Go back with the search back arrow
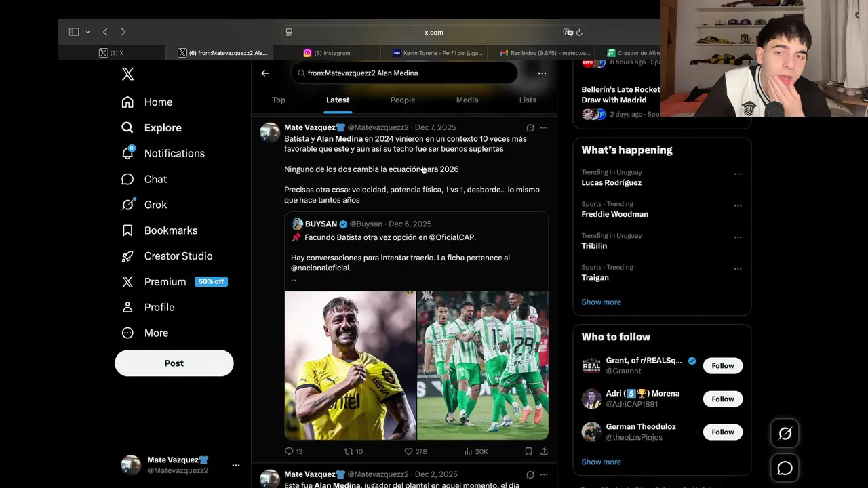This screenshot has height=488, width=868. tap(265, 73)
